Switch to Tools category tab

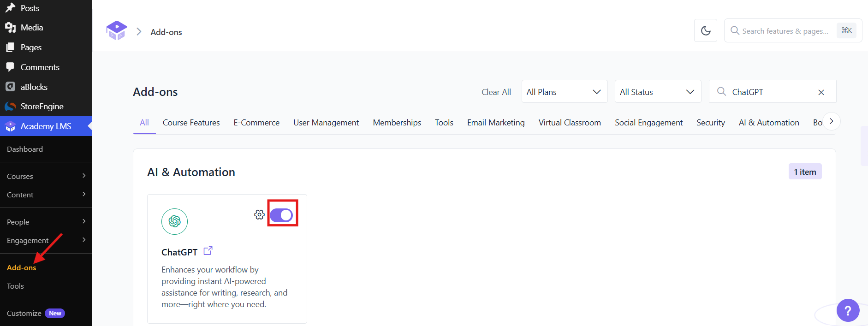click(444, 122)
